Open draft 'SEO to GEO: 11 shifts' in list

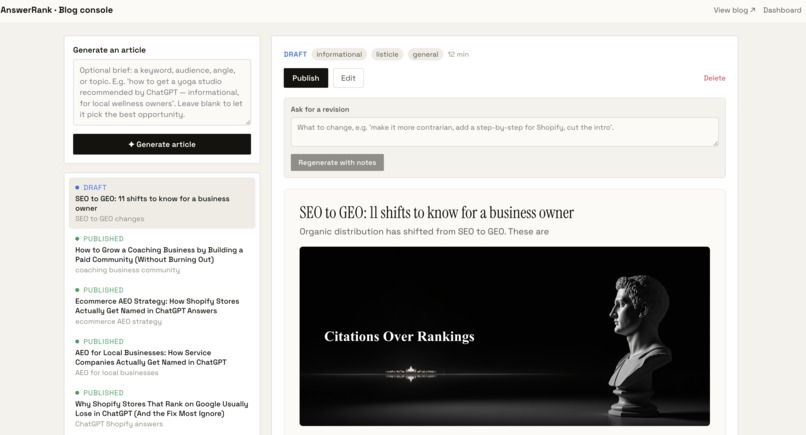tap(162, 203)
